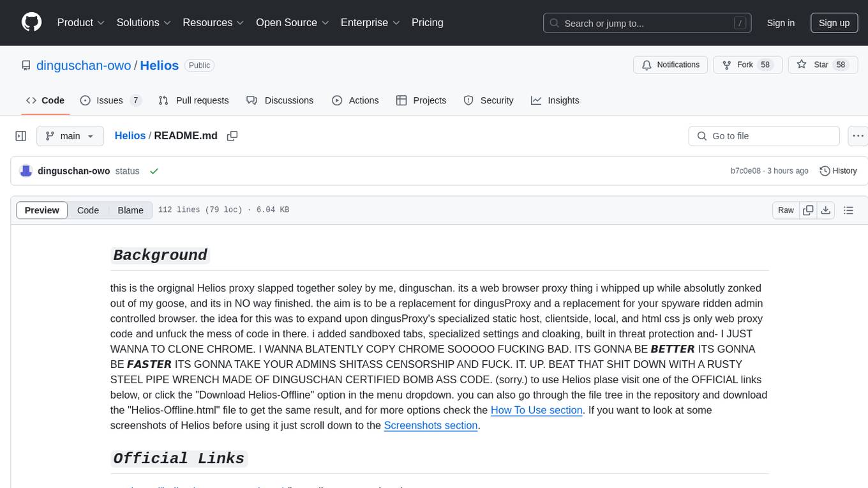Click the Sign in link
This screenshot has height=488, width=868.
781,23
